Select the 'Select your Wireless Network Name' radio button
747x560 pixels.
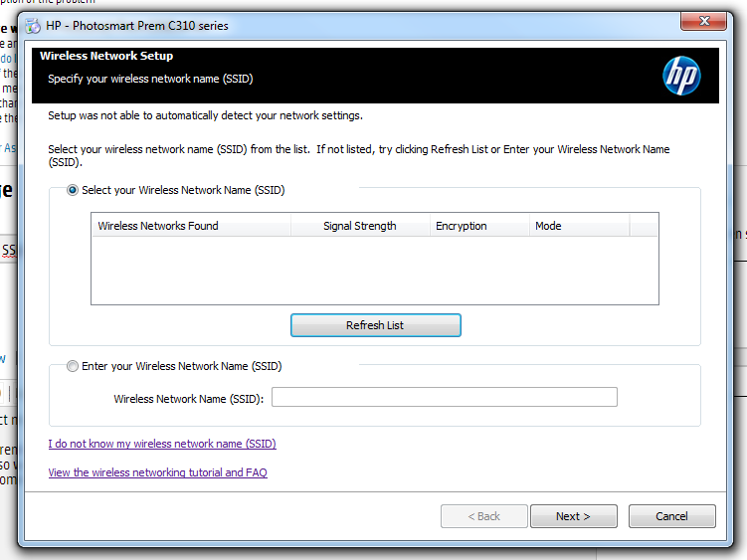pos(73,190)
